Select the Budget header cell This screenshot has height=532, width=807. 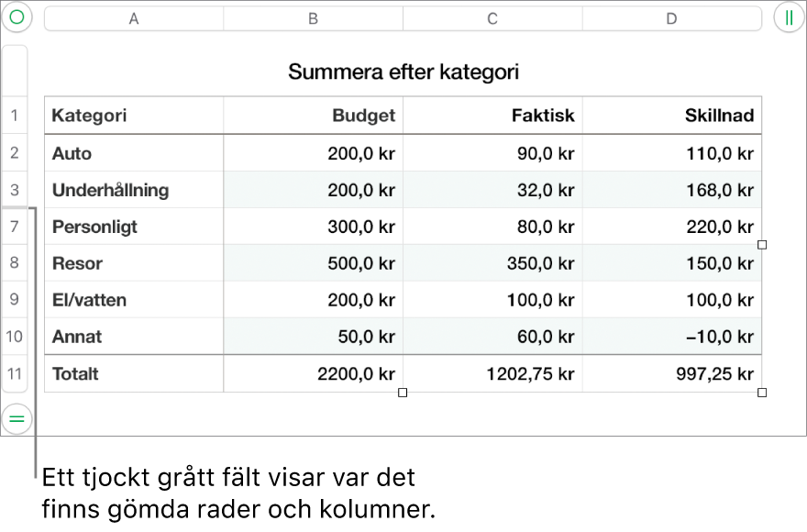click(x=313, y=116)
